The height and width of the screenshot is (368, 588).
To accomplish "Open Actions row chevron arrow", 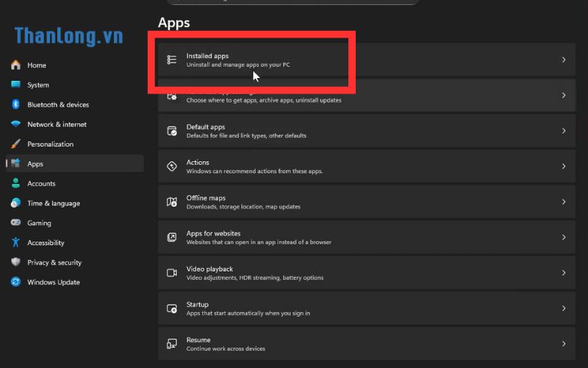I will point(564,166).
